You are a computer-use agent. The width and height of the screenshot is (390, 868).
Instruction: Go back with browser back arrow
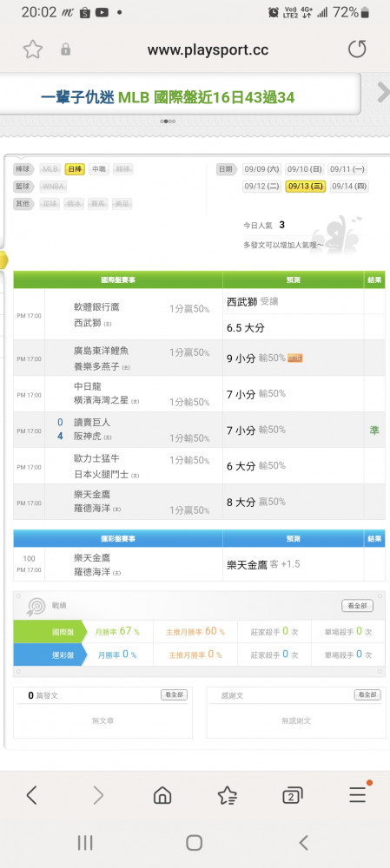31,795
